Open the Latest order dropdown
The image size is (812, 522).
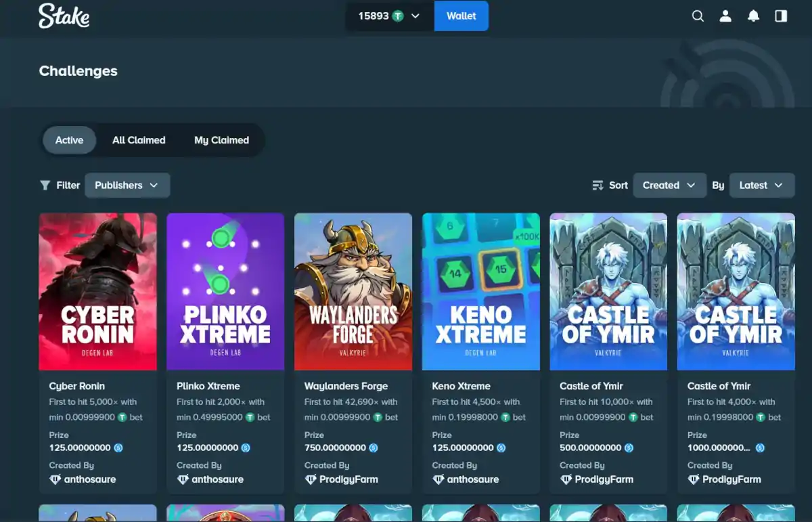tap(762, 186)
